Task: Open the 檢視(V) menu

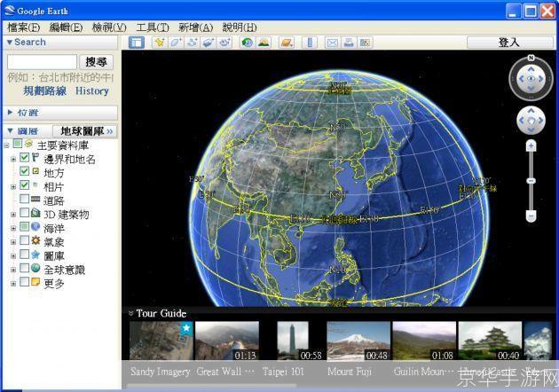Action: click(109, 27)
